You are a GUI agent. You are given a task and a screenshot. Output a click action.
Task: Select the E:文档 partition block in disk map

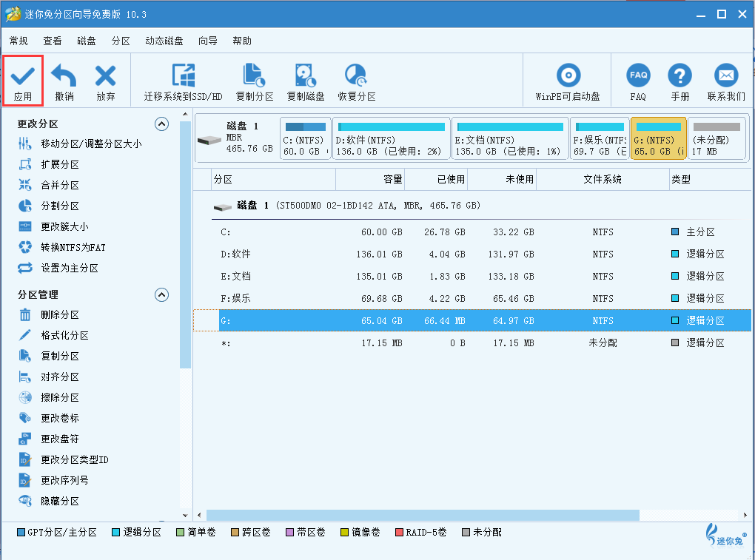pos(510,138)
